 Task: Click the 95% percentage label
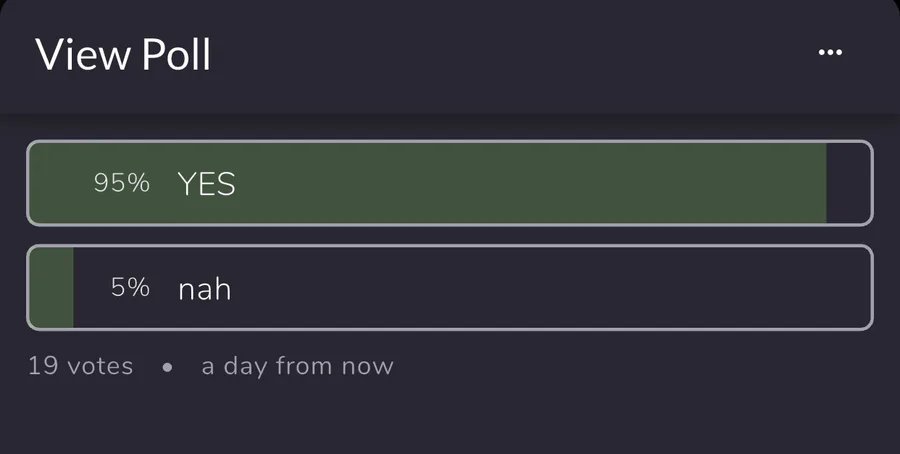tap(121, 183)
